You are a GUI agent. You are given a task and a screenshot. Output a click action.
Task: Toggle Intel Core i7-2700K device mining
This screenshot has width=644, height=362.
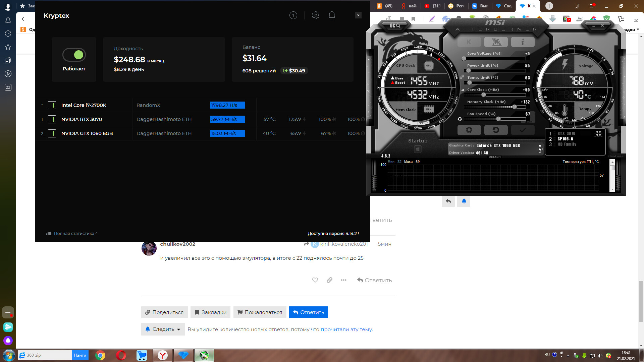(x=52, y=105)
